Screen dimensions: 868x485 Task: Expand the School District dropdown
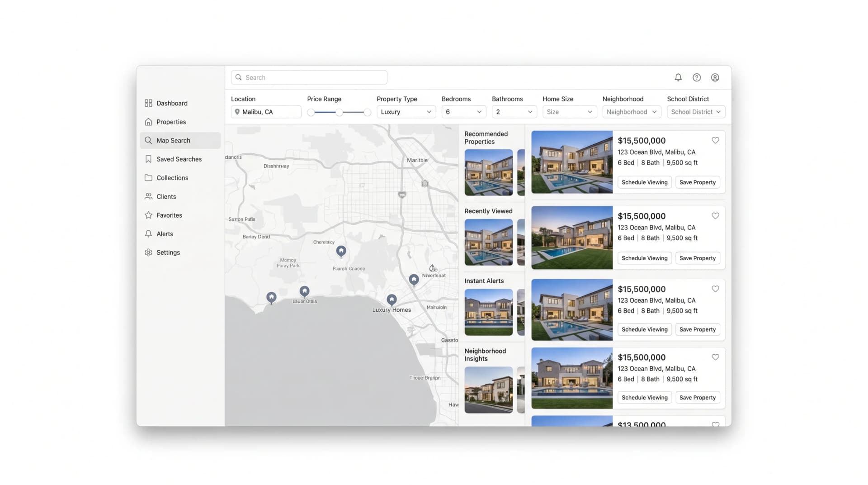pyautogui.click(x=696, y=112)
